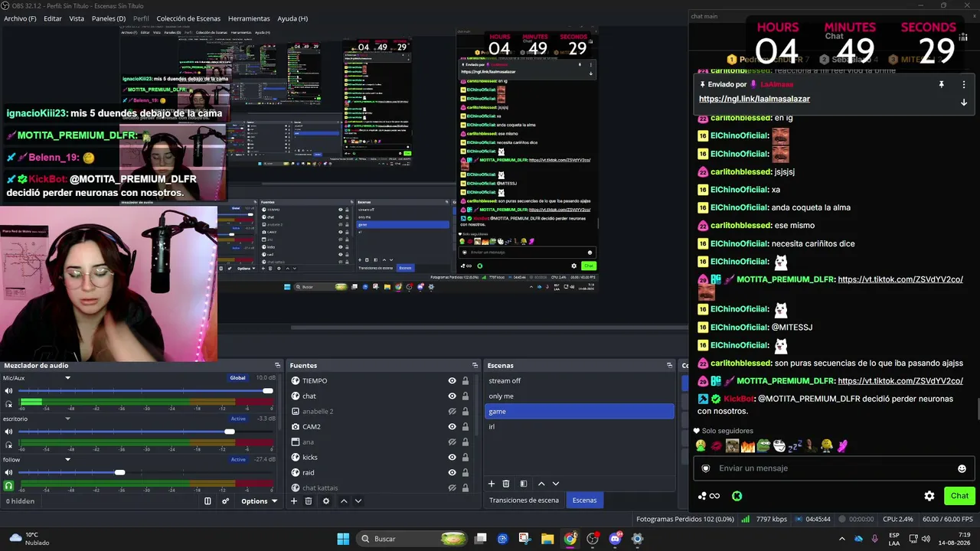Unpin the pinned chat message

coord(942,84)
